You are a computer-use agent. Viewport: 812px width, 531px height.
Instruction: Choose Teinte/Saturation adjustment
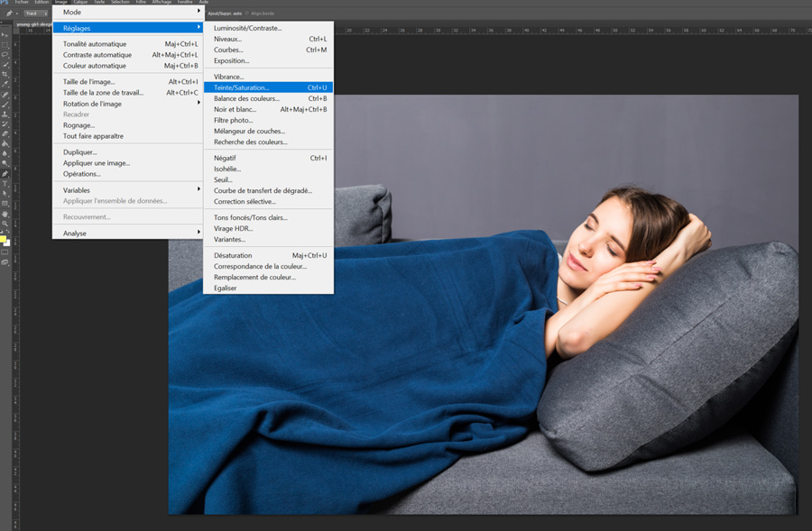268,87
